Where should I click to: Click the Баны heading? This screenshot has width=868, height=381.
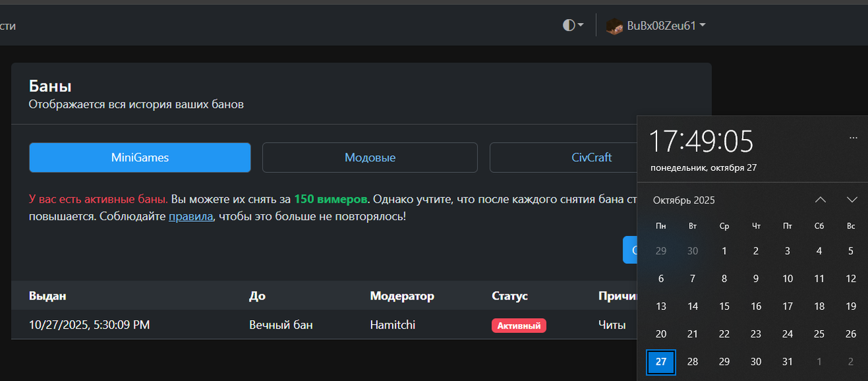[x=50, y=86]
